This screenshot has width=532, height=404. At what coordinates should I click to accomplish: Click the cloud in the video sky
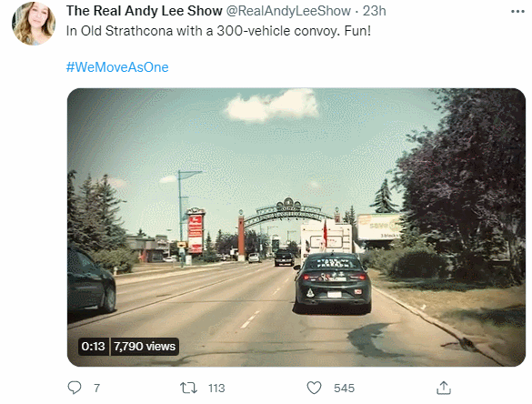(x=273, y=105)
